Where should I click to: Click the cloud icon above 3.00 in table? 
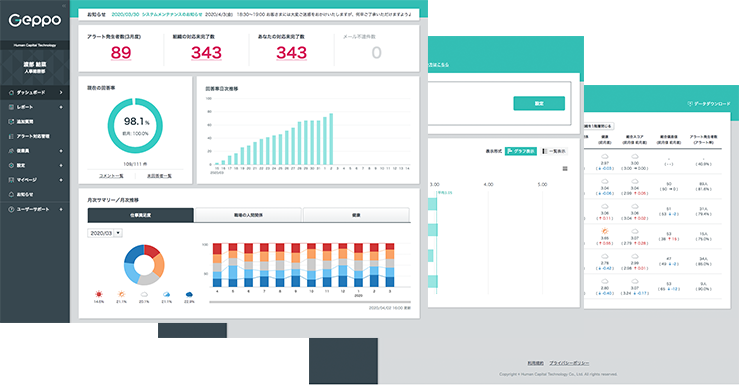coord(635,156)
